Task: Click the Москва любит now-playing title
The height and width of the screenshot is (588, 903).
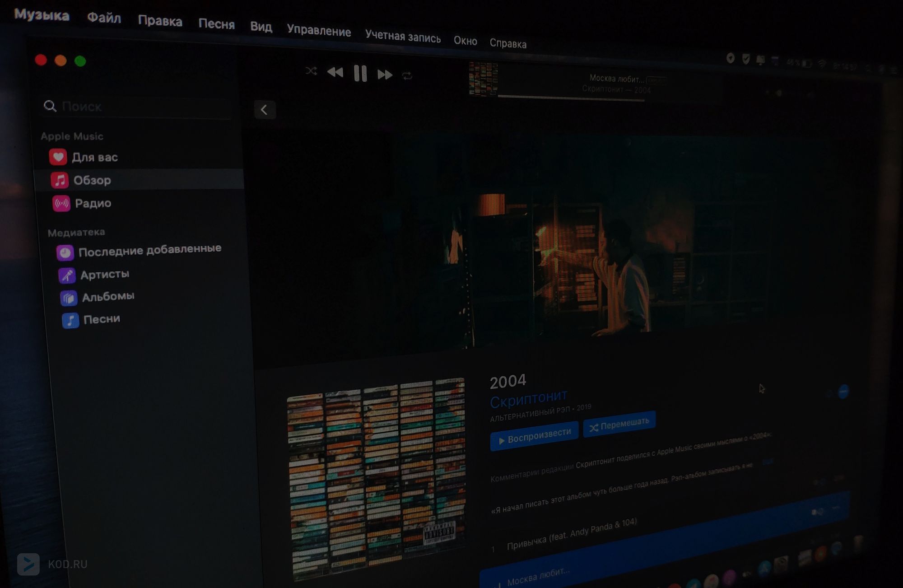Action: coord(617,79)
